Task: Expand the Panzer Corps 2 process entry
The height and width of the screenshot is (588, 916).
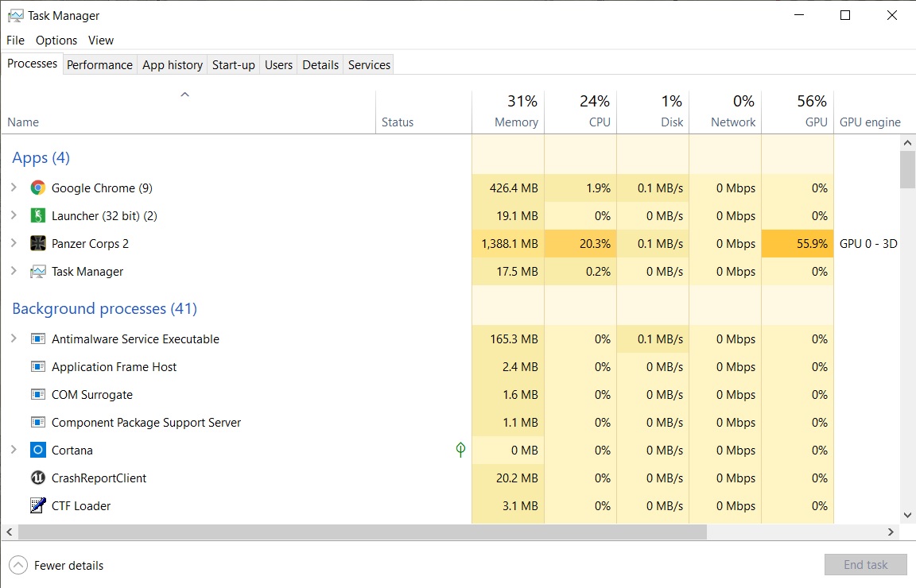Action: [x=14, y=243]
